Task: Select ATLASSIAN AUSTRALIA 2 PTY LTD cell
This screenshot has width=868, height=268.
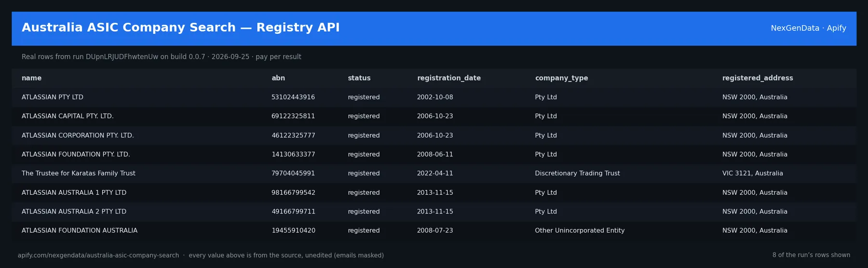Action: [74, 212]
